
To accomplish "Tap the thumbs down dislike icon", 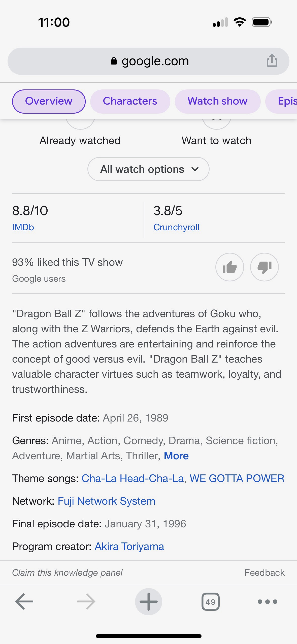I will [x=264, y=267].
